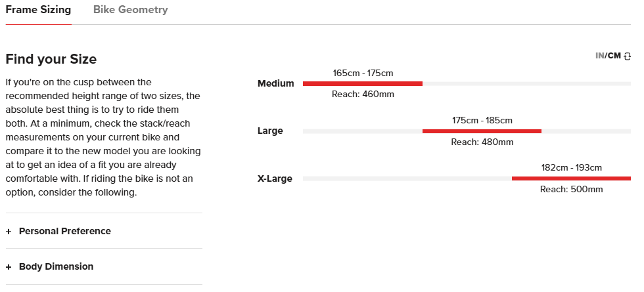Expand the Personal Preference section

click(64, 231)
